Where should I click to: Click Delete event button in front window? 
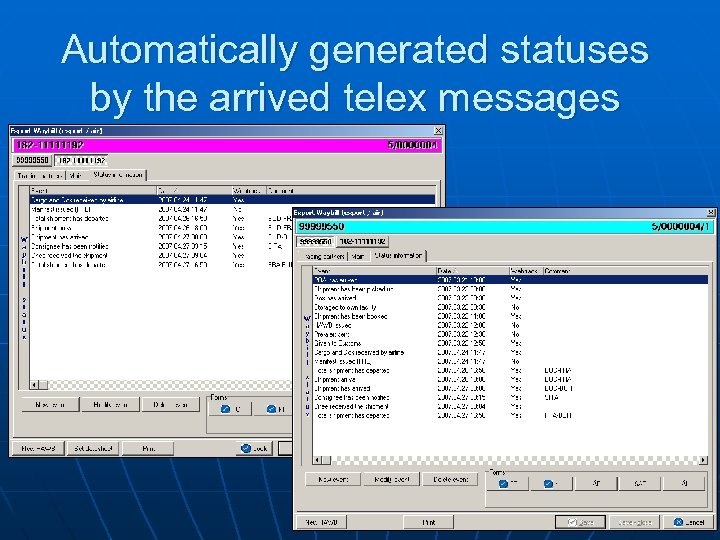click(450, 479)
